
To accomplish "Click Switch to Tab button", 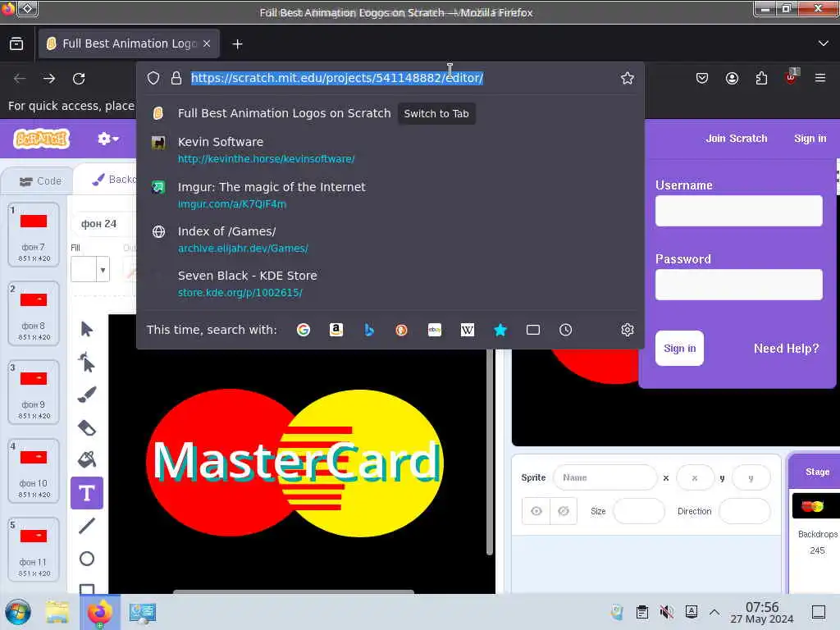I will [436, 113].
